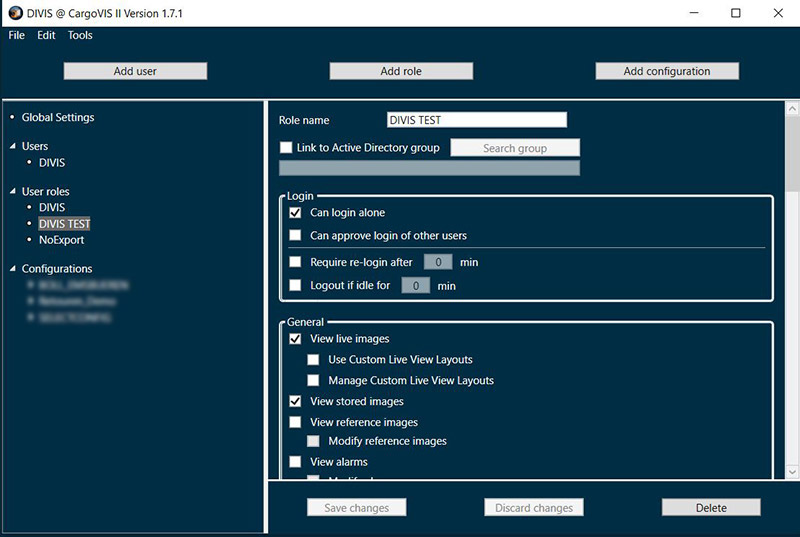Screen dimensions: 800x537
Task: Click the Add role button
Action: tap(401, 71)
